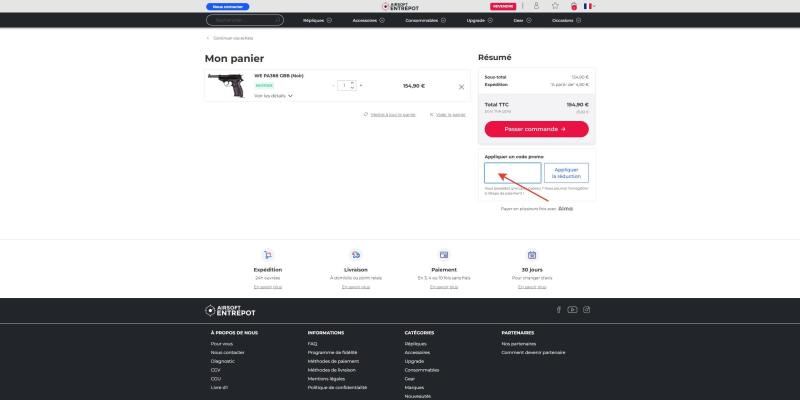The width and height of the screenshot is (800, 400).
Task: Open Comment devenir partenaire footer link
Action: pyautogui.click(x=533, y=353)
